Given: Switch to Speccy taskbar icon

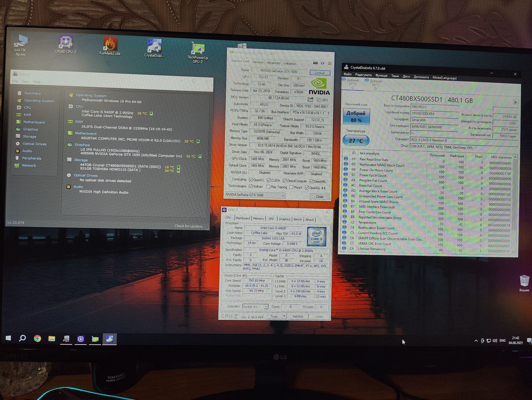Looking at the screenshot, I should click(66, 339).
